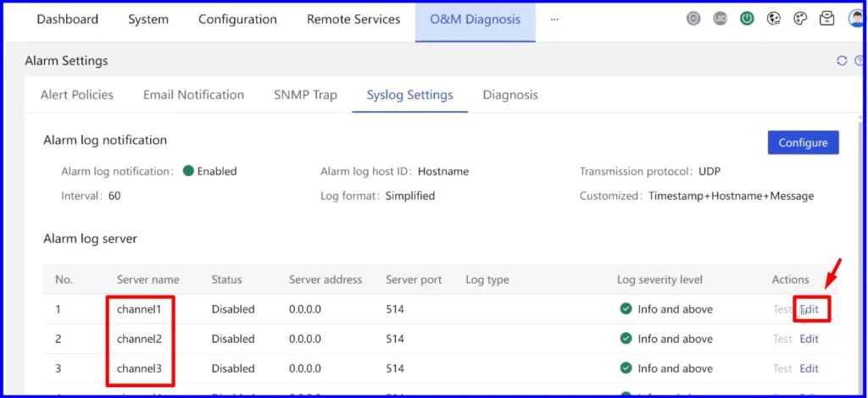Switch to the Alert Policies tab
This screenshot has width=868, height=398.
(77, 95)
